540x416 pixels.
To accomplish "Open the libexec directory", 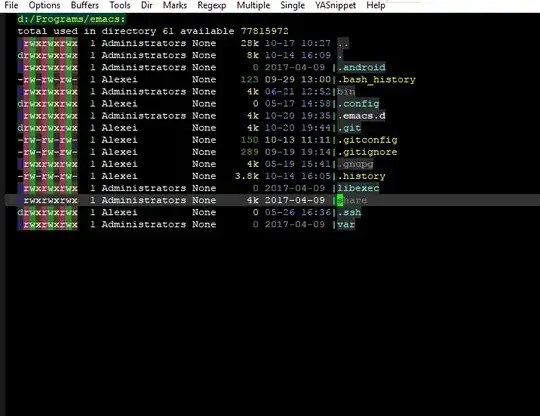I will [x=358, y=188].
